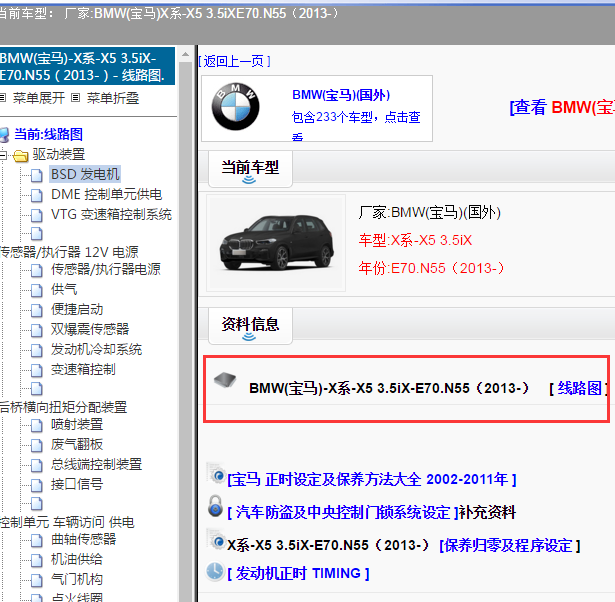The height and width of the screenshot is (602, 615).
Task: Click page icon beside 双爆震传感器
Action: tap(36, 330)
